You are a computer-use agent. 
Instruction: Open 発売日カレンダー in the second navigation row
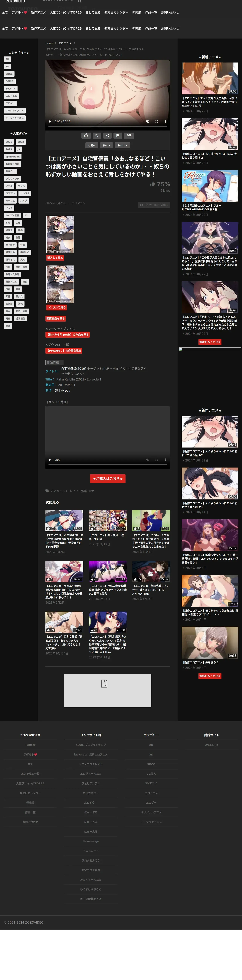[x=116, y=29]
